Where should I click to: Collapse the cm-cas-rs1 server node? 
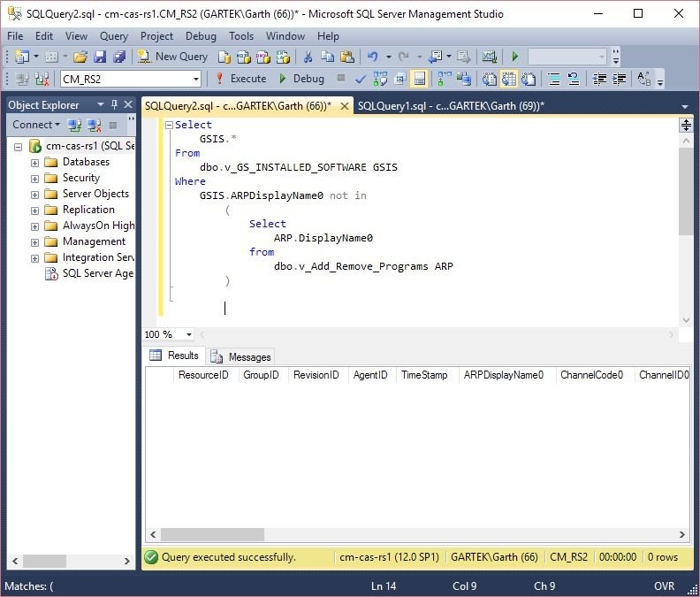18,147
